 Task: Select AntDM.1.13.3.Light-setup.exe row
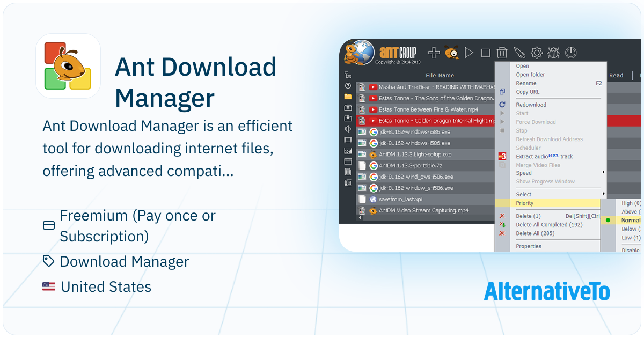(x=425, y=155)
